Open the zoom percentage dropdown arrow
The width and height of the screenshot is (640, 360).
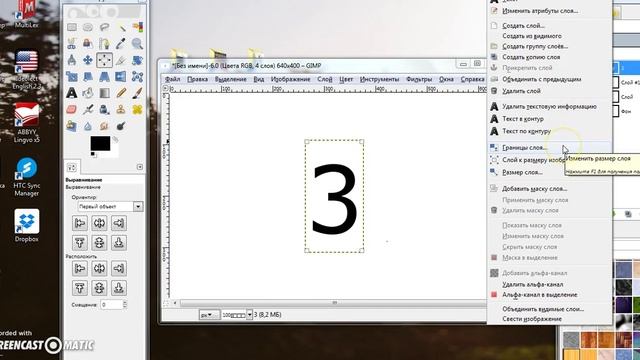[x=249, y=315]
